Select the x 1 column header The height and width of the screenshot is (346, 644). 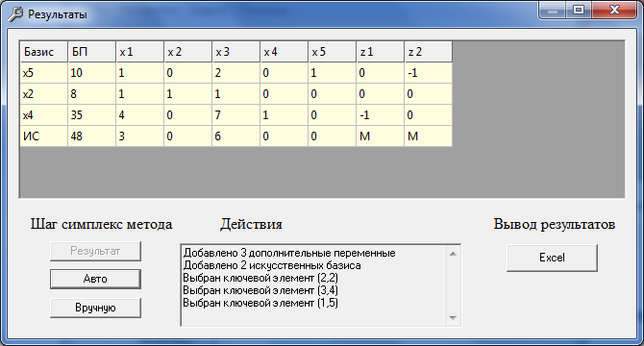point(139,52)
